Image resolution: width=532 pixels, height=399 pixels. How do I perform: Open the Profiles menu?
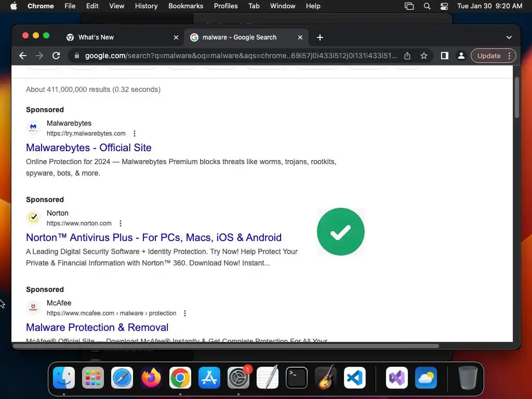pyautogui.click(x=225, y=6)
